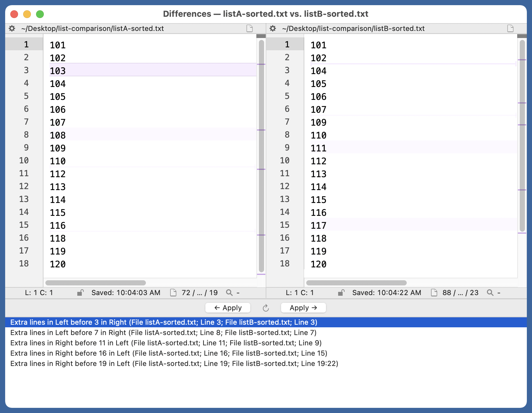Image resolution: width=532 pixels, height=413 pixels.
Task: Click line 116 in the left pane
Action: point(58,226)
